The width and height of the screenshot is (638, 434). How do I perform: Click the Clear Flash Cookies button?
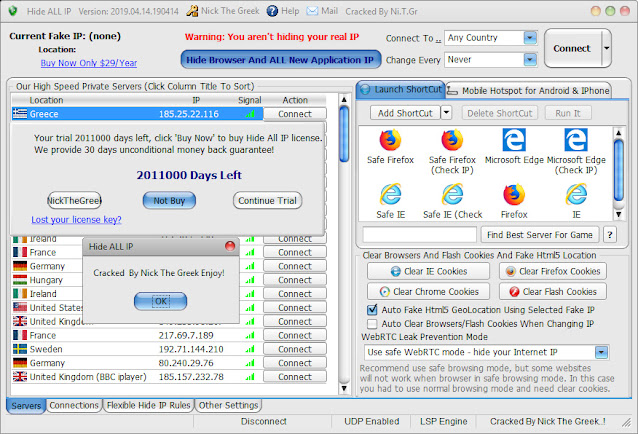pos(553,291)
